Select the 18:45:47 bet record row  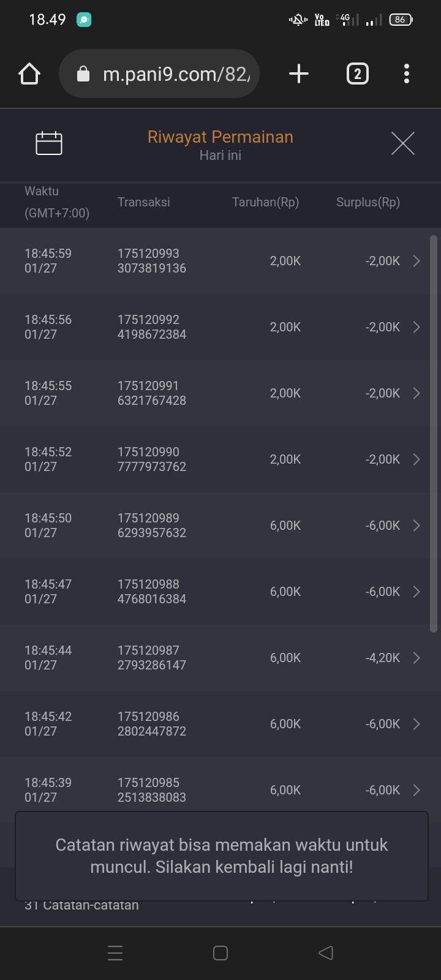214,592
